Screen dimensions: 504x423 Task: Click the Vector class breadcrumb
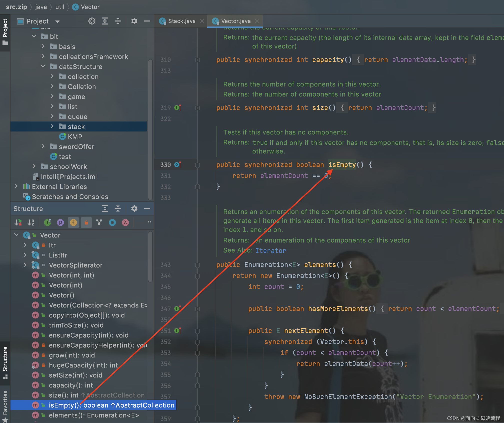pos(86,7)
